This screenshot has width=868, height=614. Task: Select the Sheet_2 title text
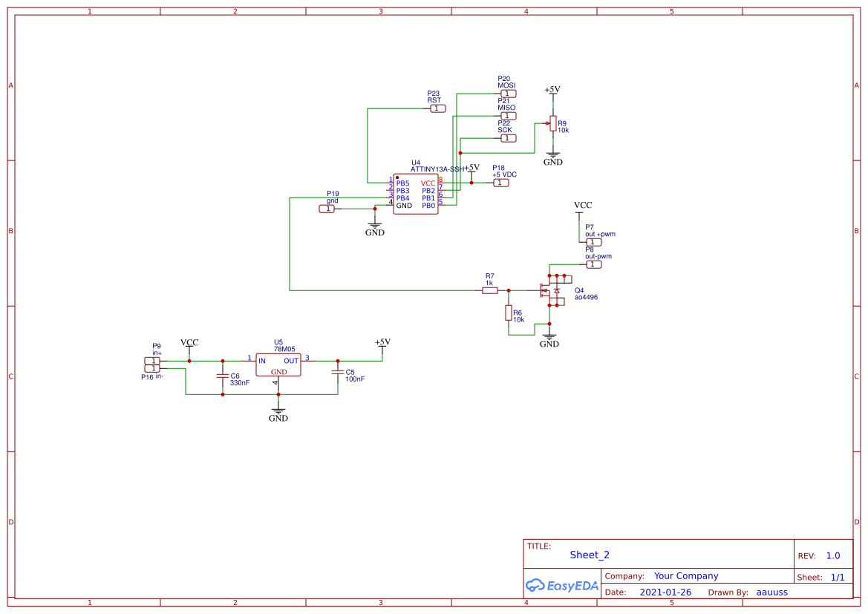pos(589,555)
